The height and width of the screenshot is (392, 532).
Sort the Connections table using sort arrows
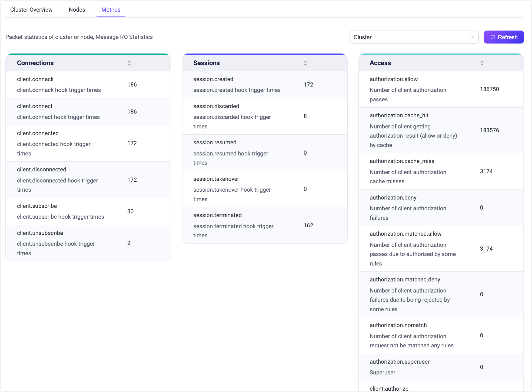129,63
